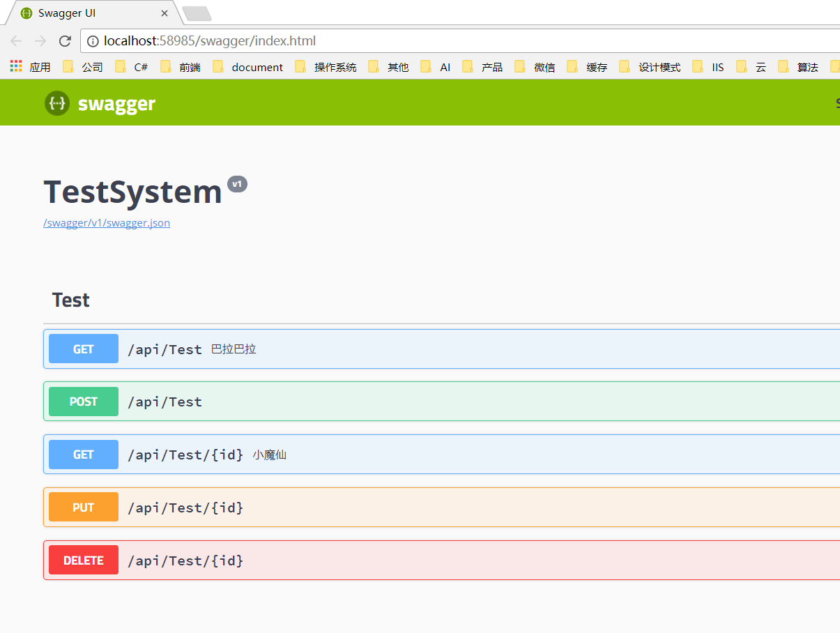
Task: Open the Apps grid icon in bookmarks bar
Action: 16,66
